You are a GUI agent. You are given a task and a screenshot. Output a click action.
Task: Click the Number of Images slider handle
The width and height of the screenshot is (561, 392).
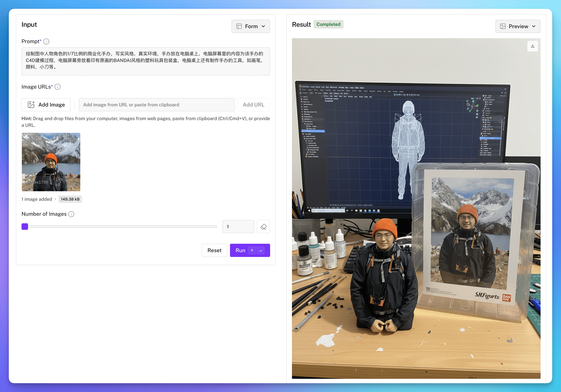pos(25,226)
